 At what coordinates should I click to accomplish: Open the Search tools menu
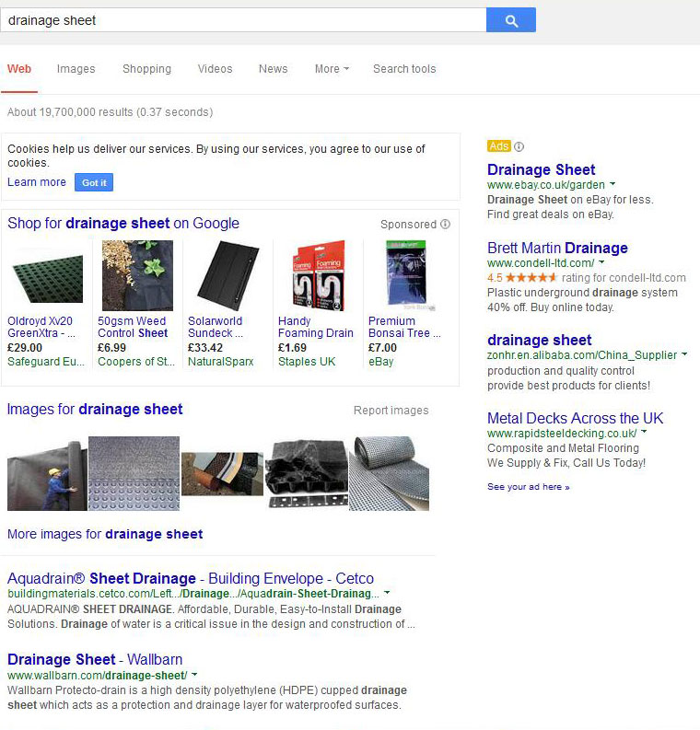coord(404,69)
